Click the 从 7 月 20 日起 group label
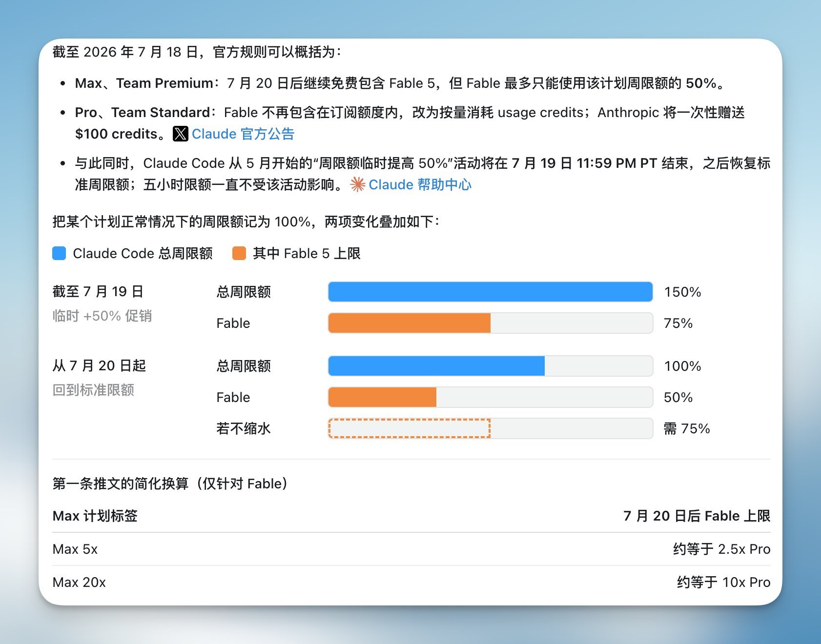The image size is (821, 644). [x=99, y=366]
